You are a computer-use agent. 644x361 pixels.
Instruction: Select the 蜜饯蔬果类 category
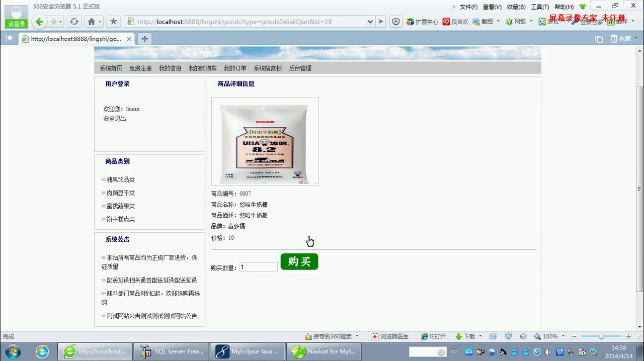coord(121,206)
